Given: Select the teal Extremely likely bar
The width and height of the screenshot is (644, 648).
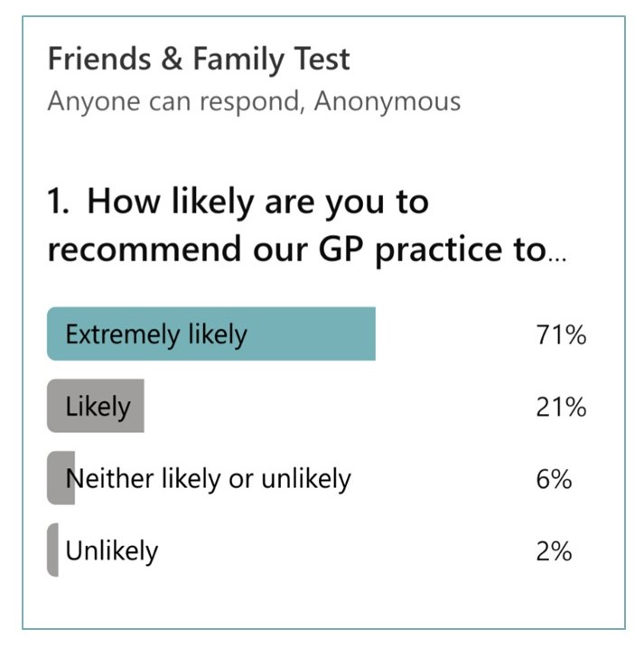Looking at the screenshot, I should coord(211,333).
